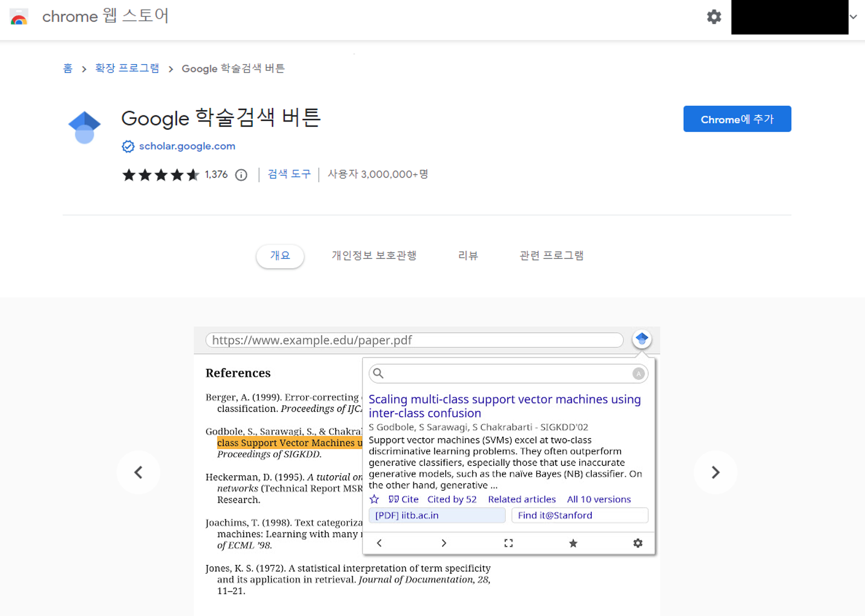
Task: Click the References heading in the screenshot
Action: (x=238, y=373)
